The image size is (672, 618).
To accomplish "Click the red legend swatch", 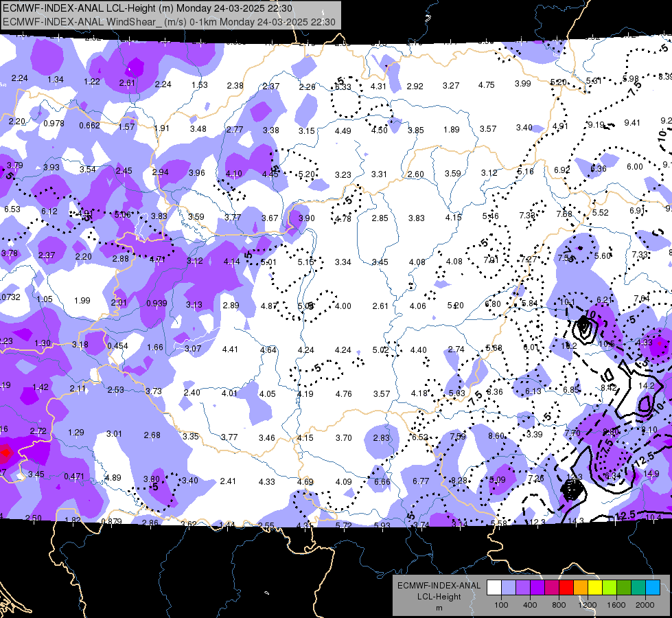I will pos(566,588).
